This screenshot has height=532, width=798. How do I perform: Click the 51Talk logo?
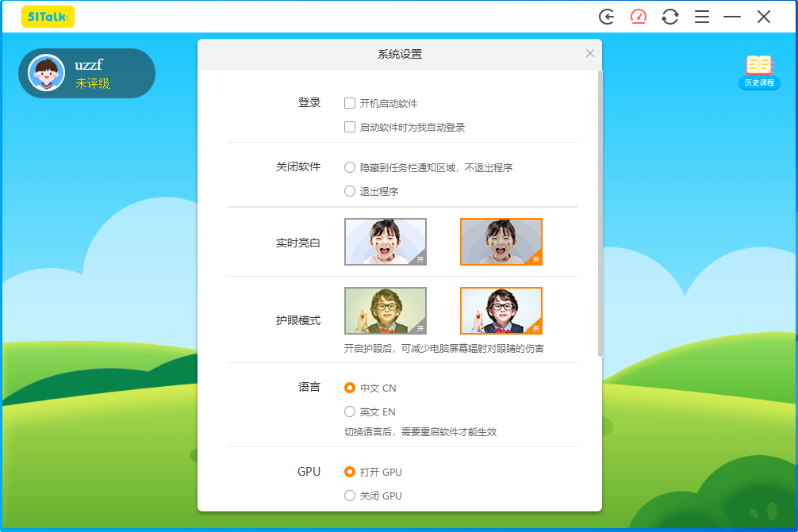tap(48, 16)
